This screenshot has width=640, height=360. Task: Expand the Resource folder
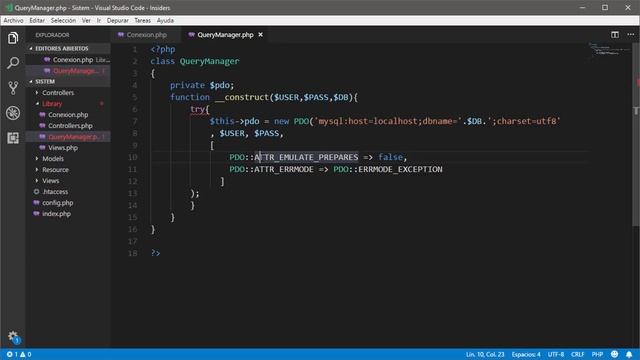coord(68,170)
